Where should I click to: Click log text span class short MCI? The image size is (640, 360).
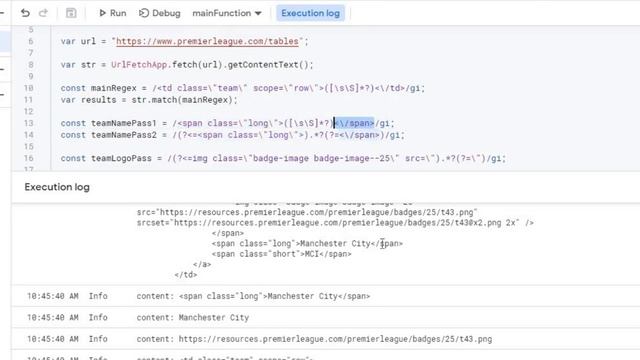[281, 254]
